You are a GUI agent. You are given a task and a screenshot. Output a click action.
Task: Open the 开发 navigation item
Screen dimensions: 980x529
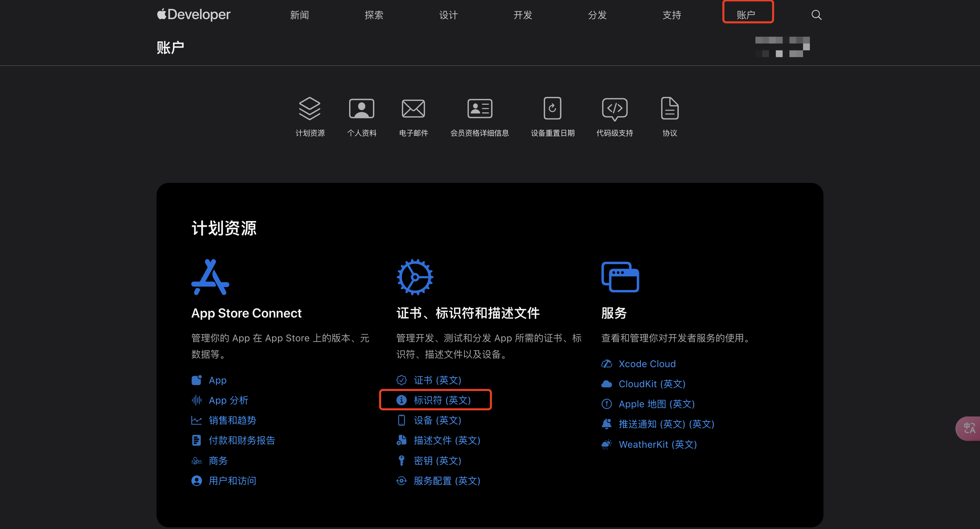point(523,15)
